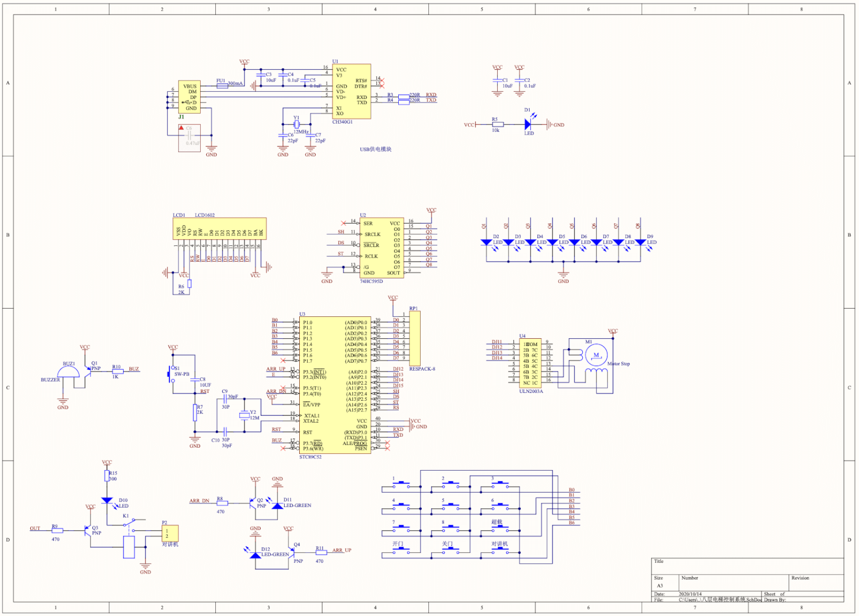
Task: Click the P2 intercom connector
Action: coord(170,534)
